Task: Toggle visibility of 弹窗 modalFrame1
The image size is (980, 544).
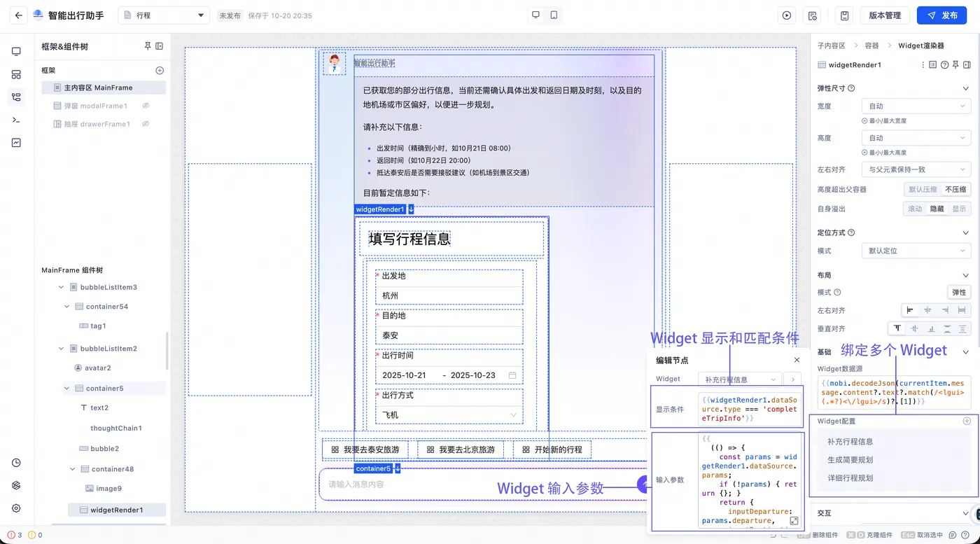Action: [x=146, y=106]
